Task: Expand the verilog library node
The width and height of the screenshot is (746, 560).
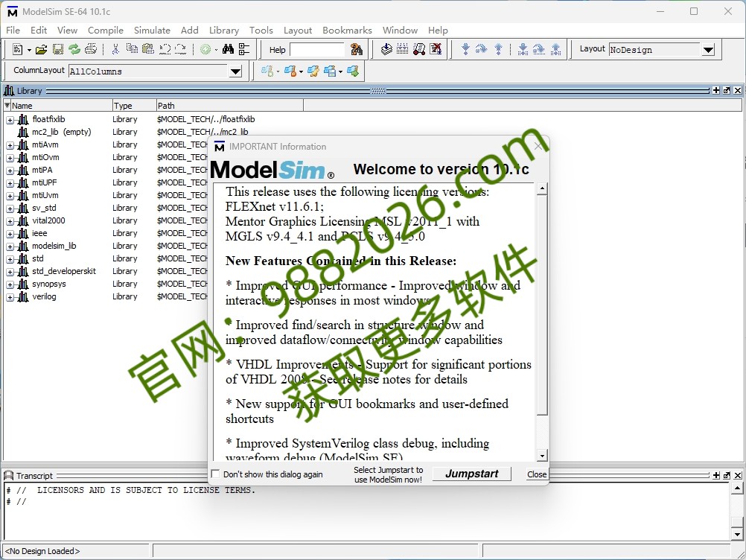Action: click(10, 297)
